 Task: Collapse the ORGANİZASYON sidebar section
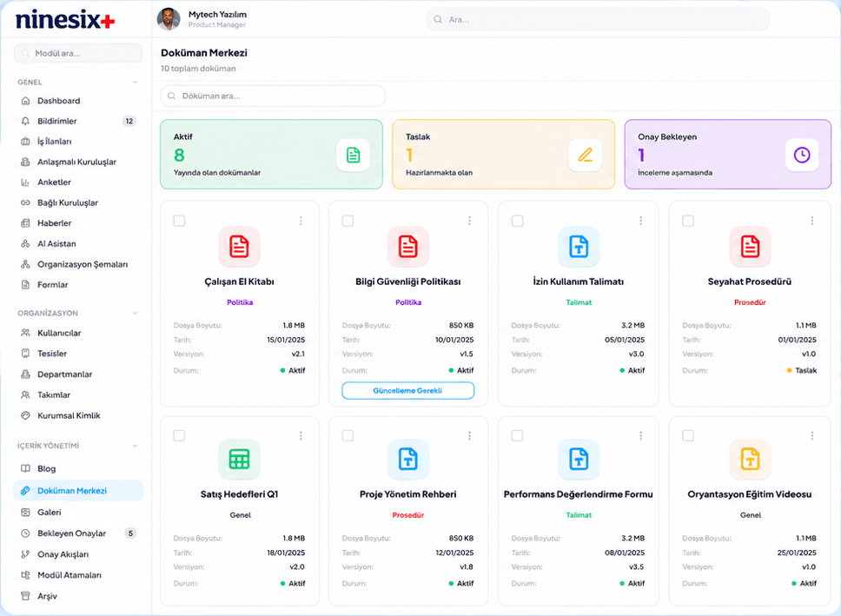(135, 313)
